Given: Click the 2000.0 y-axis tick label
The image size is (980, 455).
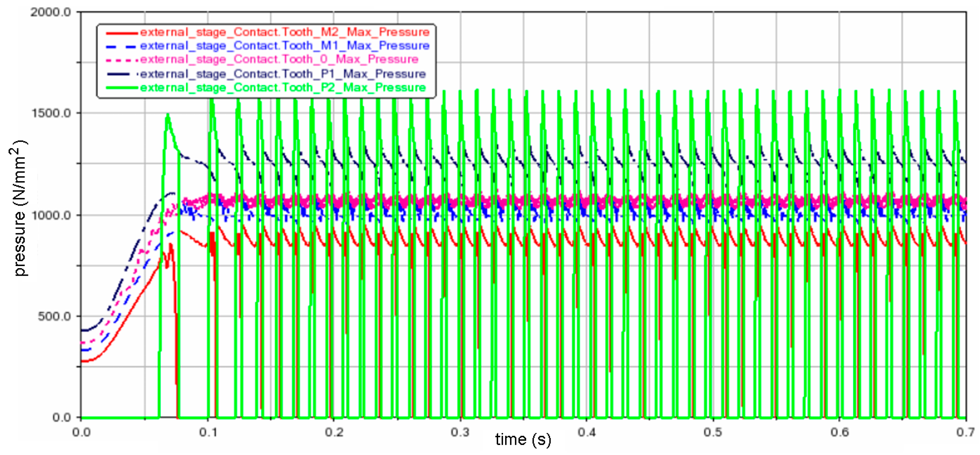Looking at the screenshot, I should 51,12.
